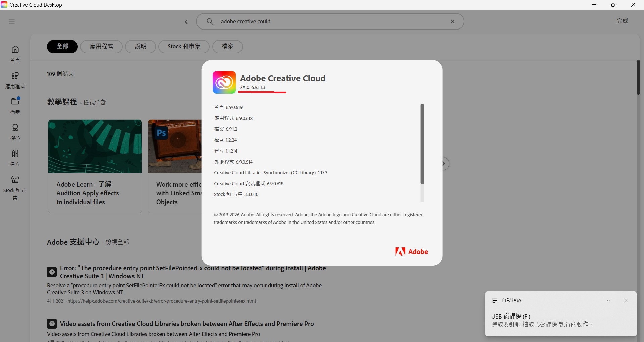Viewport: 644px width, 342px height.
Task: Click the 應用程式 6.9.0.618 row
Action: click(233, 118)
